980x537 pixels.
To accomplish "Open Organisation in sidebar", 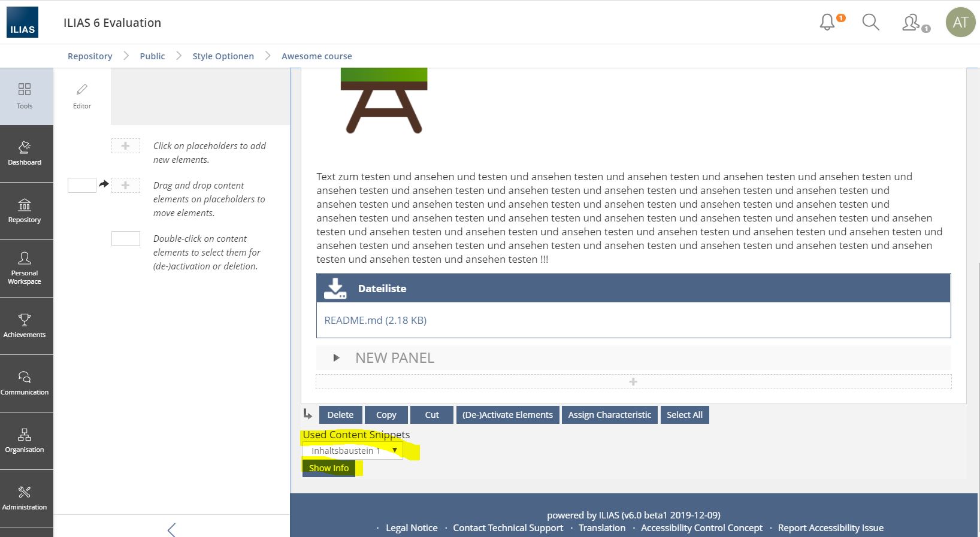I will pos(25,441).
